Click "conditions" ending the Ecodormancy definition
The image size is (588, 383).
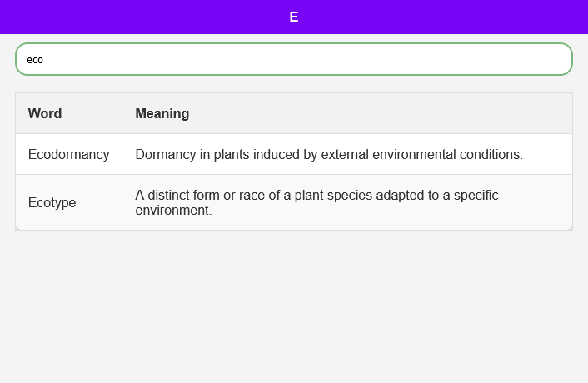[x=491, y=154]
